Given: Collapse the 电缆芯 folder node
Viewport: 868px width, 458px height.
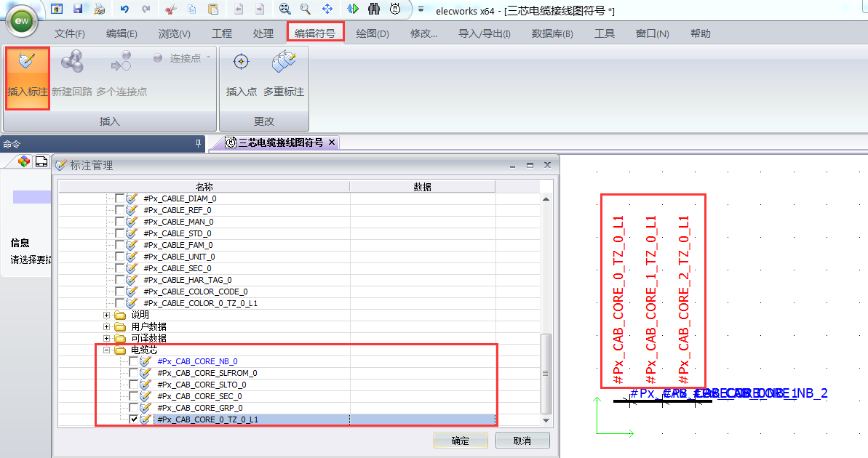Looking at the screenshot, I should [x=106, y=350].
